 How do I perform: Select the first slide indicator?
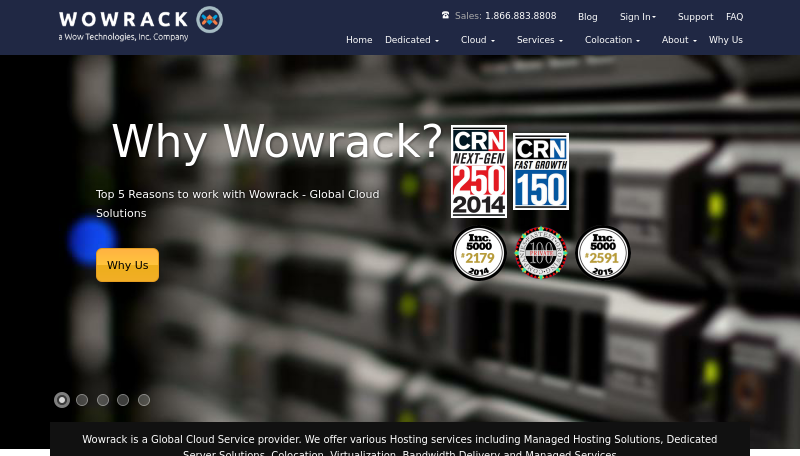click(x=62, y=400)
